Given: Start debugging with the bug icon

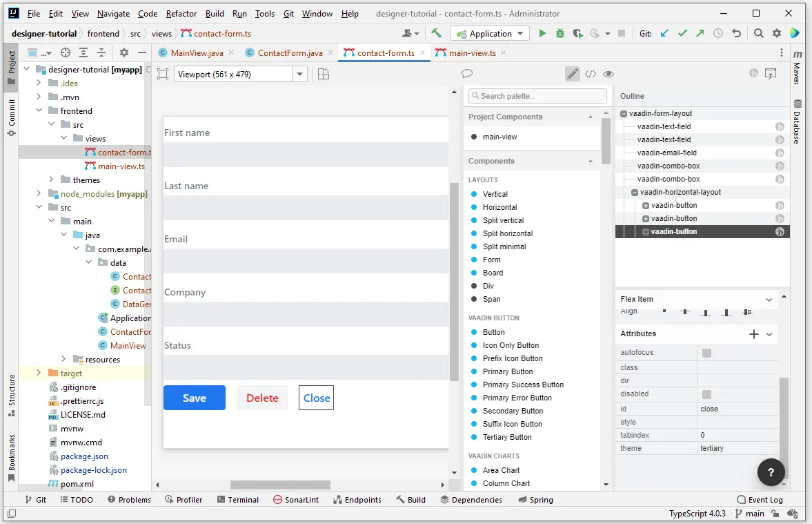Looking at the screenshot, I should pos(559,32).
